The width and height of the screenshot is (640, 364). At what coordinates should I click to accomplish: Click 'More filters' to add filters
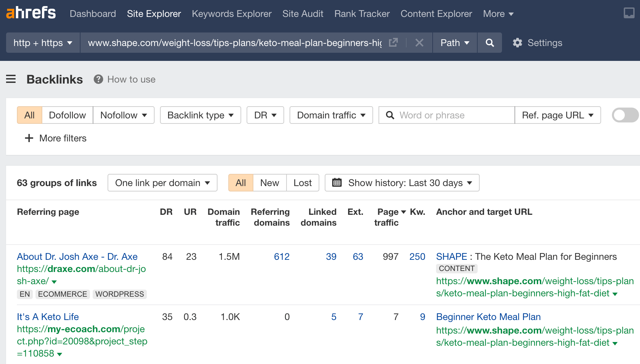pyautogui.click(x=55, y=138)
